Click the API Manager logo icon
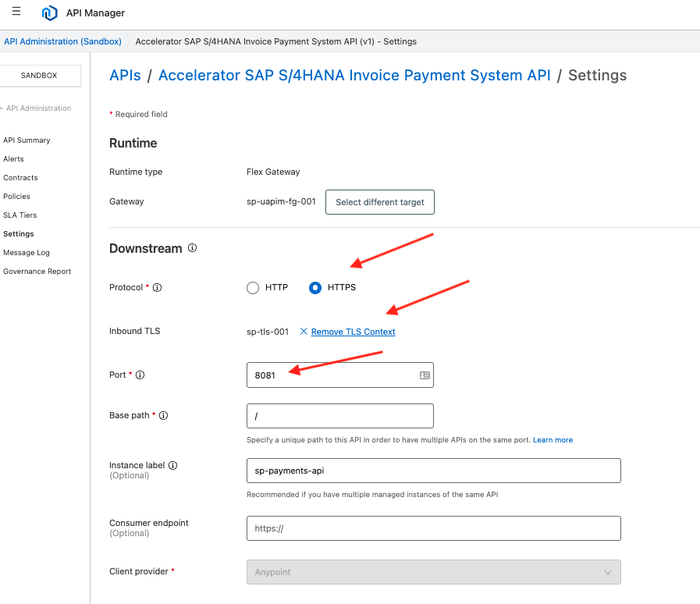Screen dimensions: 700x604 [49, 13]
